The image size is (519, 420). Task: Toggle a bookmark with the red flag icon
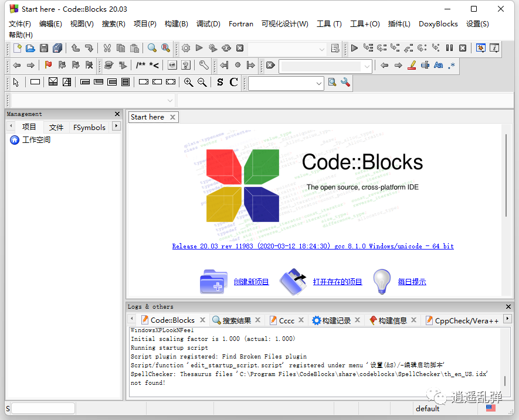(48, 65)
